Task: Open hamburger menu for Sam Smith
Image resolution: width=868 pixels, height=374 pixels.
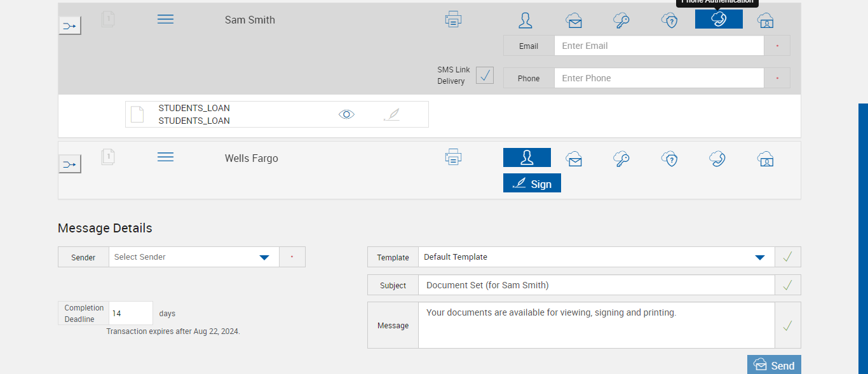Action: [x=165, y=20]
